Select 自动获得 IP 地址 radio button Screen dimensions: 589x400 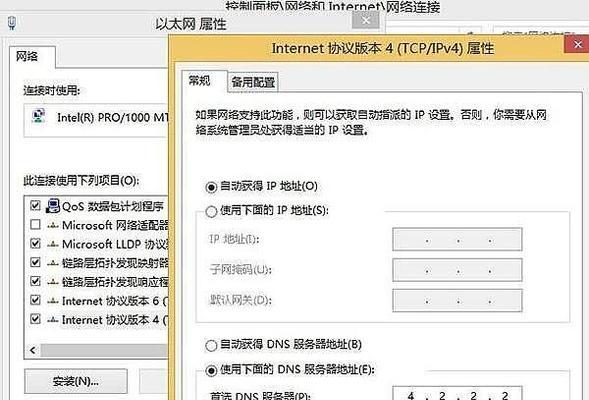pos(211,187)
